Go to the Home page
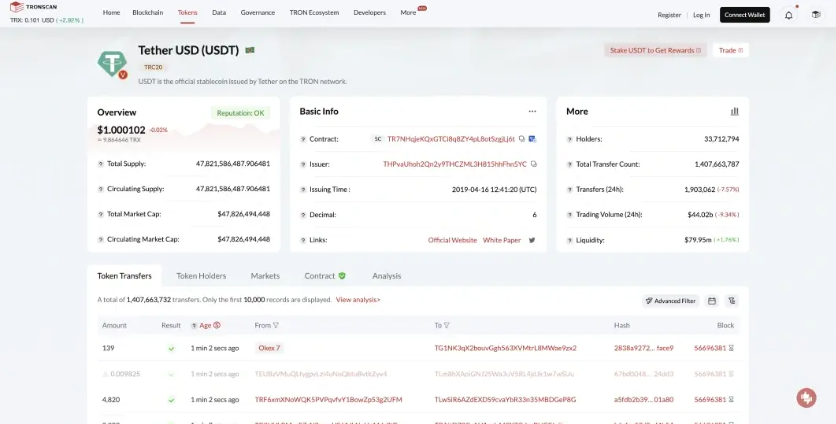 point(111,13)
